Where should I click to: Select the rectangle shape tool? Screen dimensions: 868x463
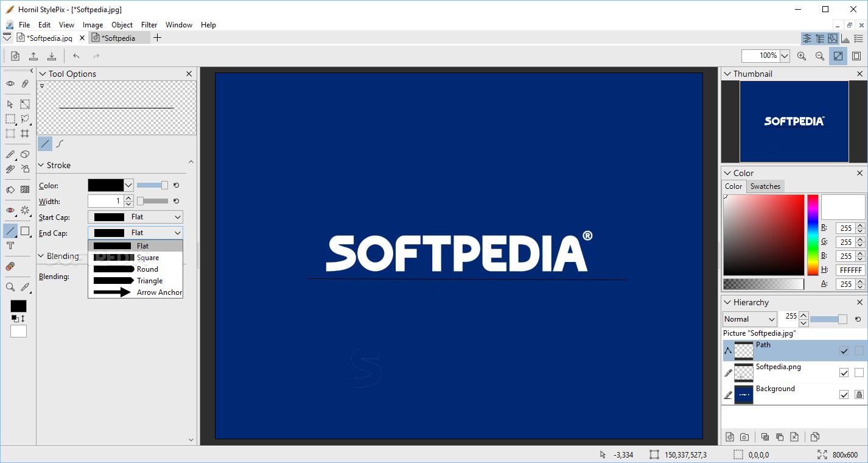(x=25, y=231)
